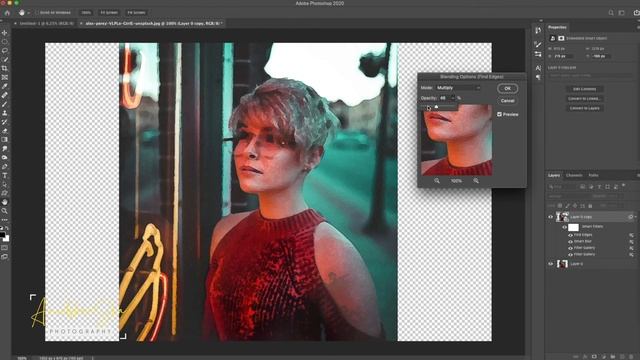Open blending options for Smart Blur filter
This screenshot has width=640, height=360.
tap(631, 242)
